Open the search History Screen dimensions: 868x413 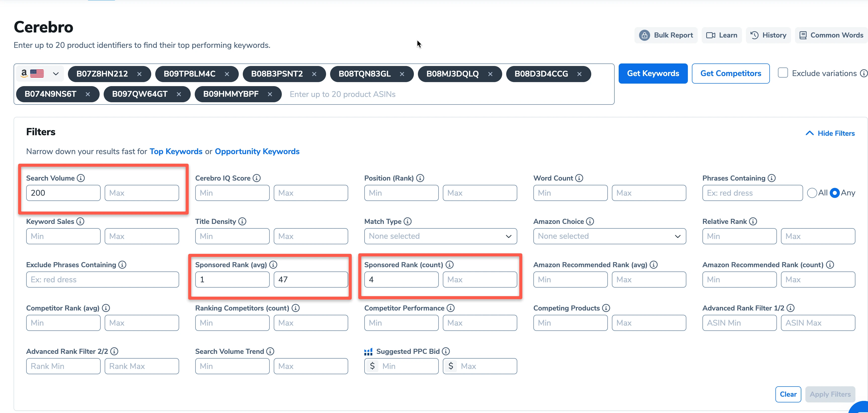768,35
